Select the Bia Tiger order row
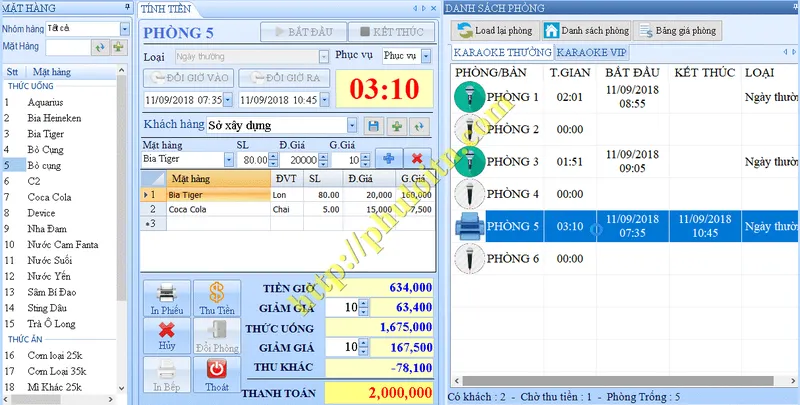800x405 pixels. click(288, 195)
